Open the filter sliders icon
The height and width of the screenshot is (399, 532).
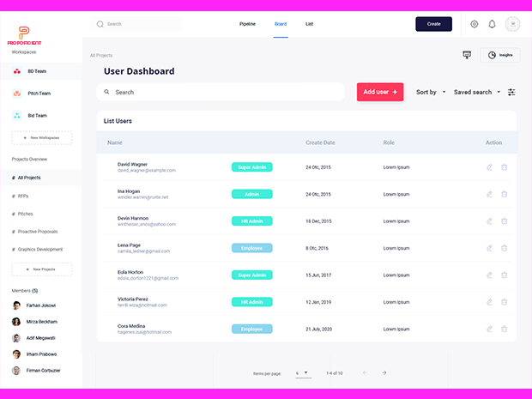point(511,92)
